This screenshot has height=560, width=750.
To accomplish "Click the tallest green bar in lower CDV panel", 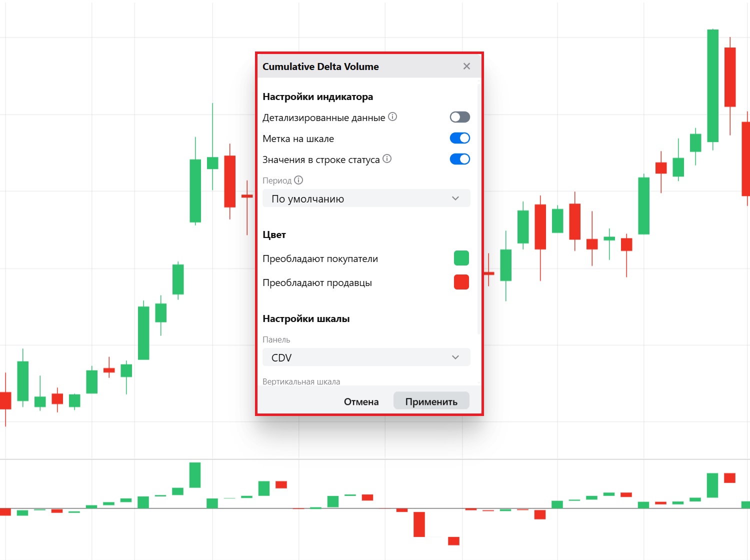I will click(x=195, y=475).
